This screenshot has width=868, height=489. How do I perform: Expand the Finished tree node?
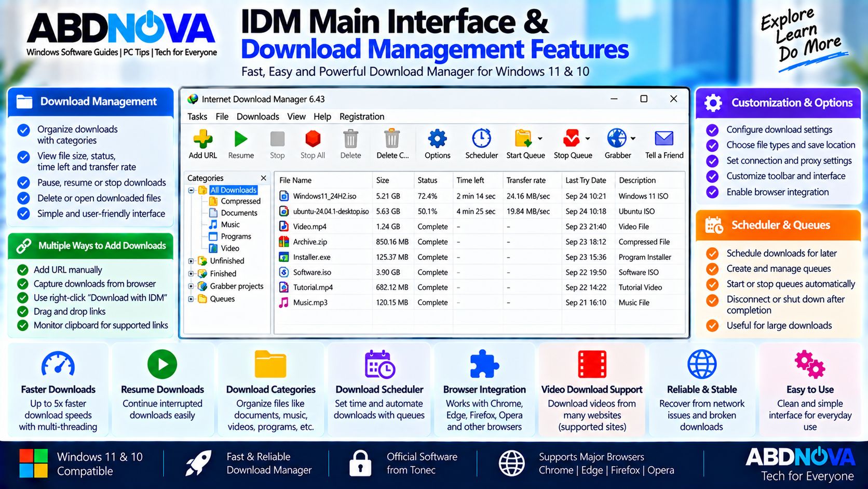coord(191,273)
